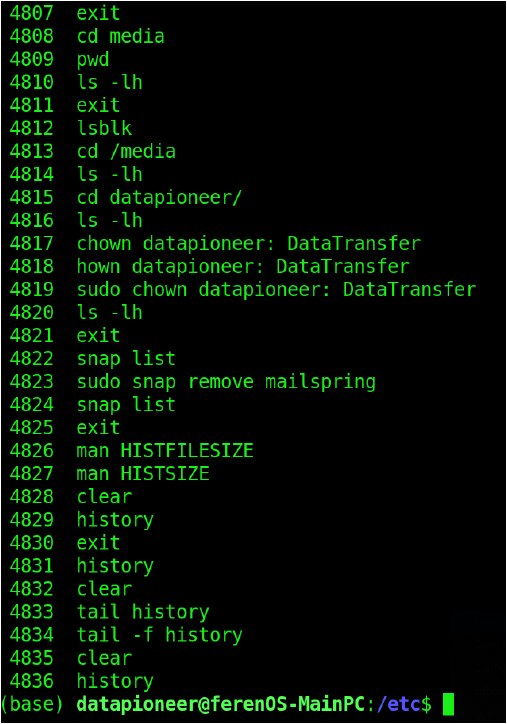
Task: Click the green terminal cursor block
Action: [448, 704]
